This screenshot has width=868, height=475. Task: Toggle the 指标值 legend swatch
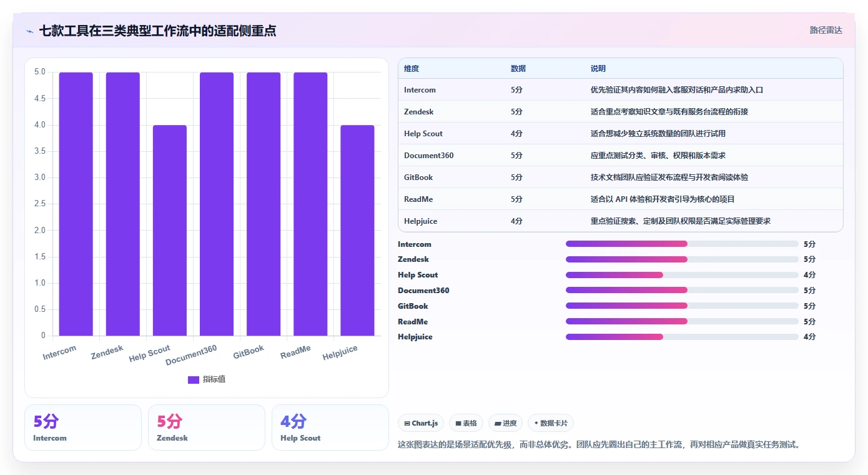click(x=193, y=379)
